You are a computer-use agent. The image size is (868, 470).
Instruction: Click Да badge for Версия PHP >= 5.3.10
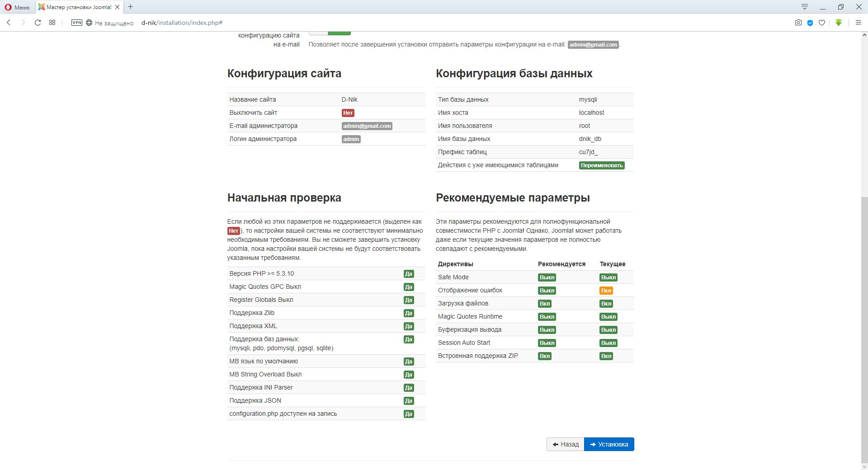pyautogui.click(x=409, y=274)
